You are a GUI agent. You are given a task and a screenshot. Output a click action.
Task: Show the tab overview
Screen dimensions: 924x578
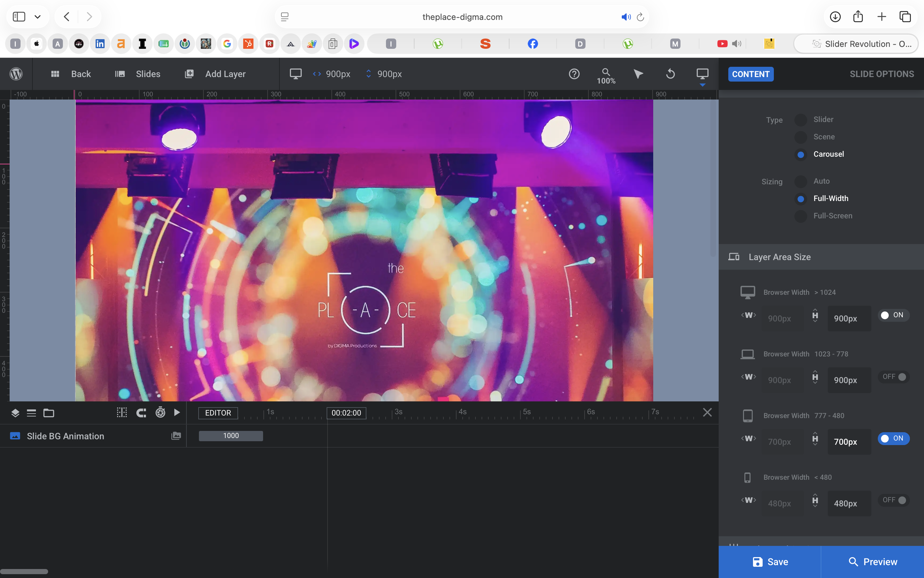click(905, 16)
